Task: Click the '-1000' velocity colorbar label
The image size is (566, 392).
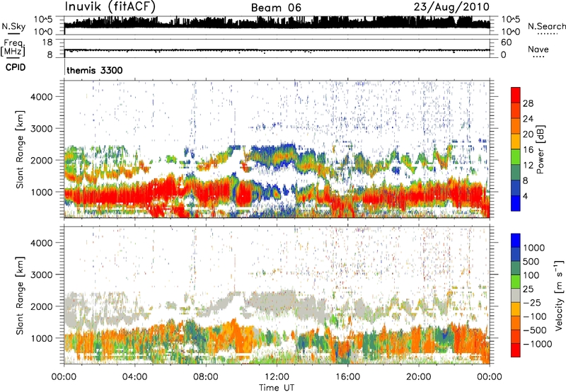Action: [537, 344]
